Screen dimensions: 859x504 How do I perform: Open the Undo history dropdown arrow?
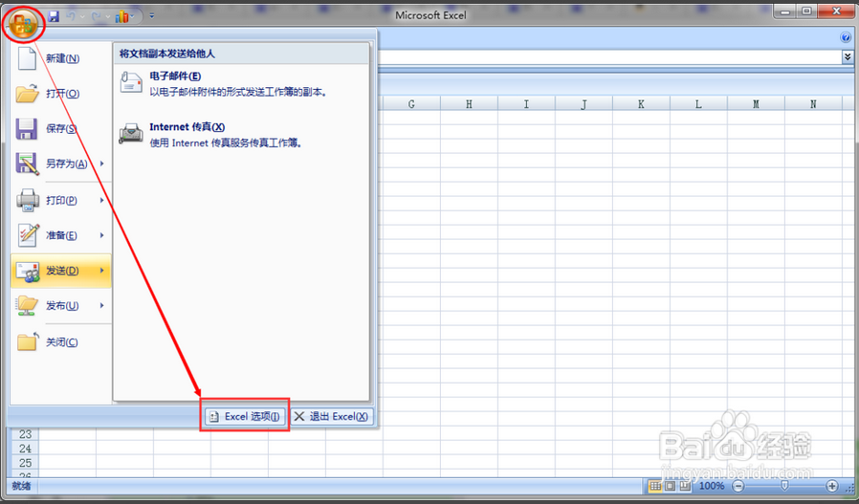[82, 16]
